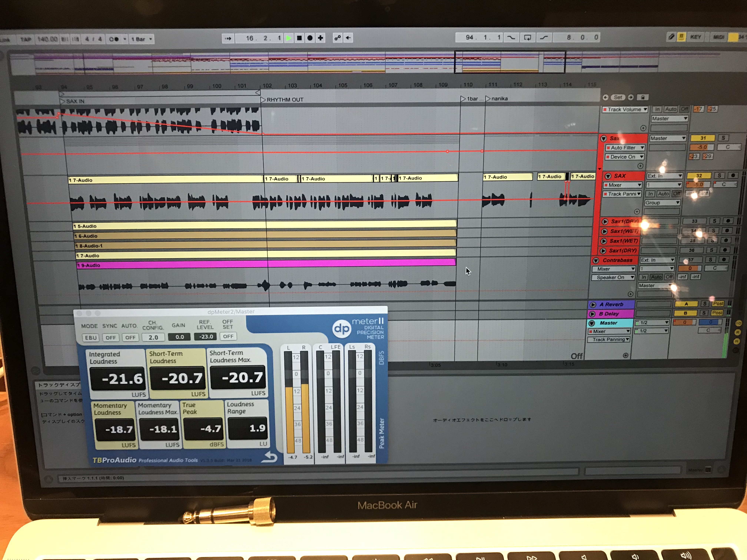
Task: Arm recording on Contrabass track
Action: point(724,260)
